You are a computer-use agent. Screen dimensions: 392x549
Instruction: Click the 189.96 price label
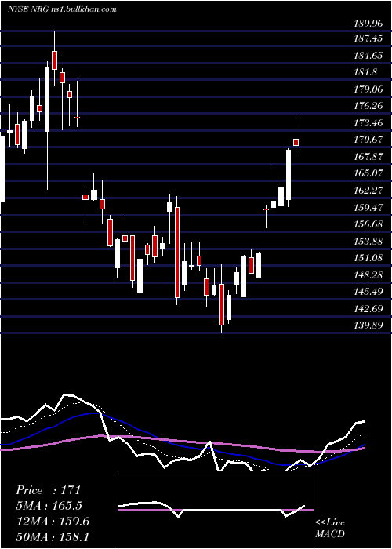click(368, 24)
